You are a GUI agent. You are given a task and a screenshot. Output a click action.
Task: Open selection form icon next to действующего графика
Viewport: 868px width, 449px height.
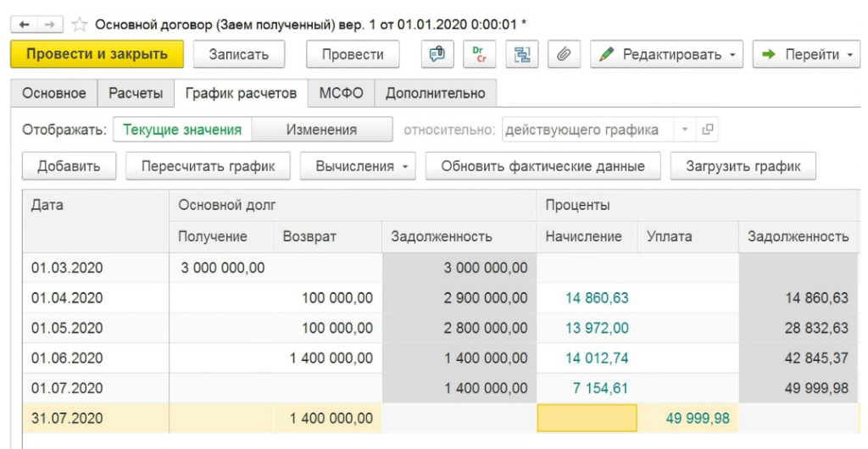[707, 130]
